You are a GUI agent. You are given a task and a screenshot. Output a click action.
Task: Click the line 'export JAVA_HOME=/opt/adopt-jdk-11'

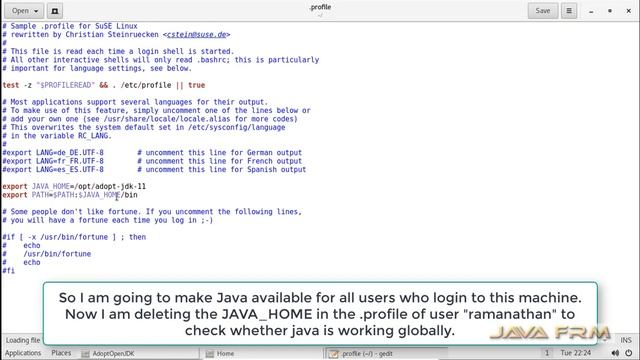coord(74,187)
